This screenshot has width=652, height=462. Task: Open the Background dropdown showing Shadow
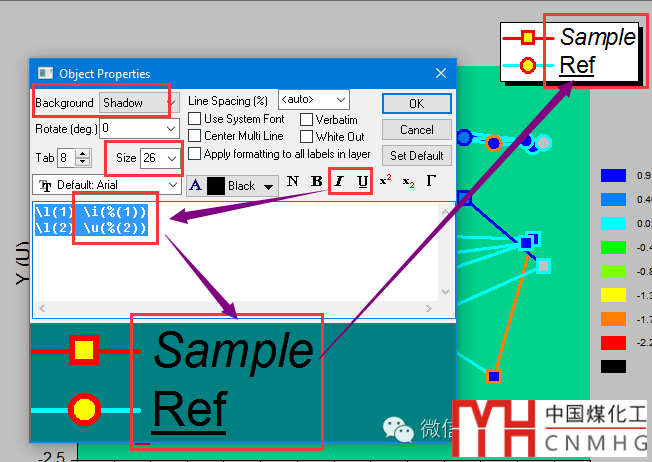pyautogui.click(x=136, y=103)
